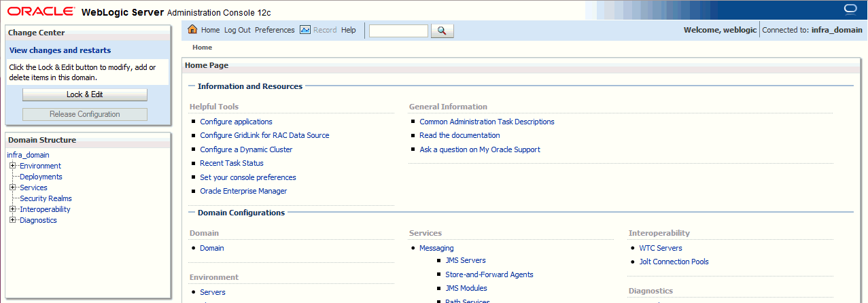Expand the Environment tree node
Viewport: 868px width, 303px height.
(12, 166)
